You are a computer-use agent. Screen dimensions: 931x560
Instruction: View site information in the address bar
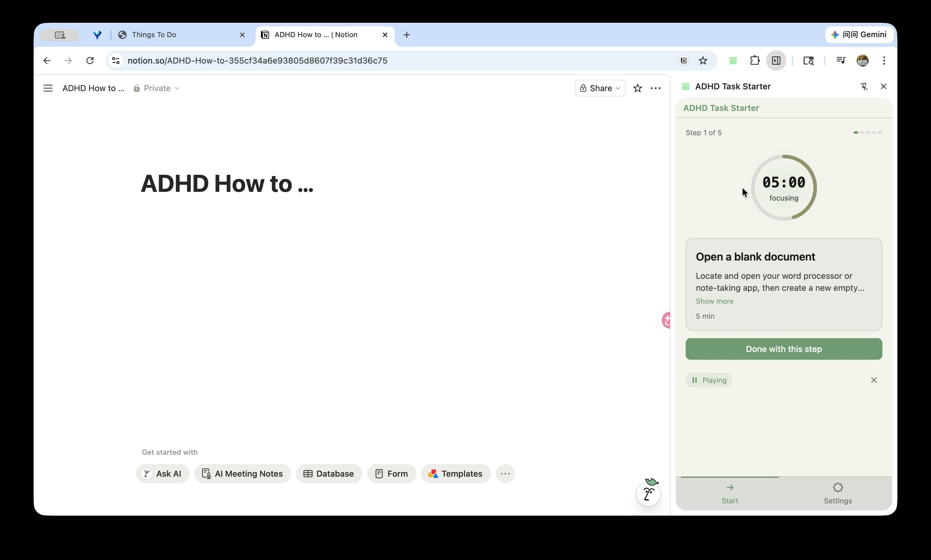115,61
